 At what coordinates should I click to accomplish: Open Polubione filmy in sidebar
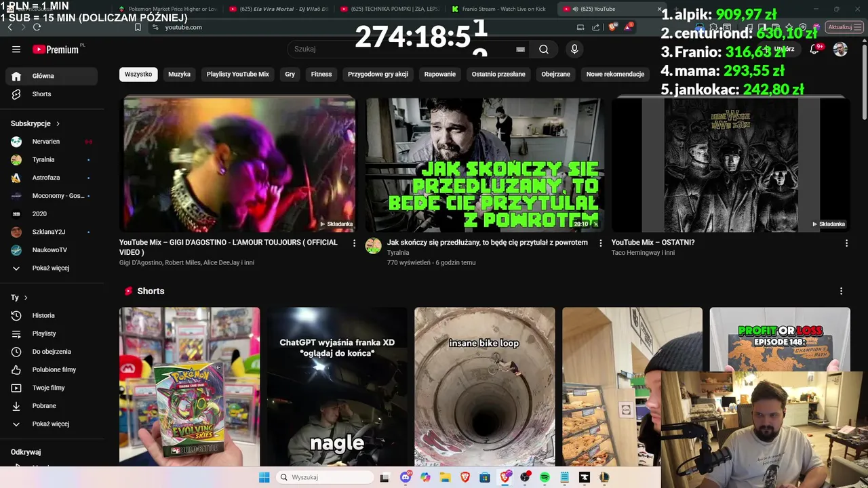click(52, 369)
